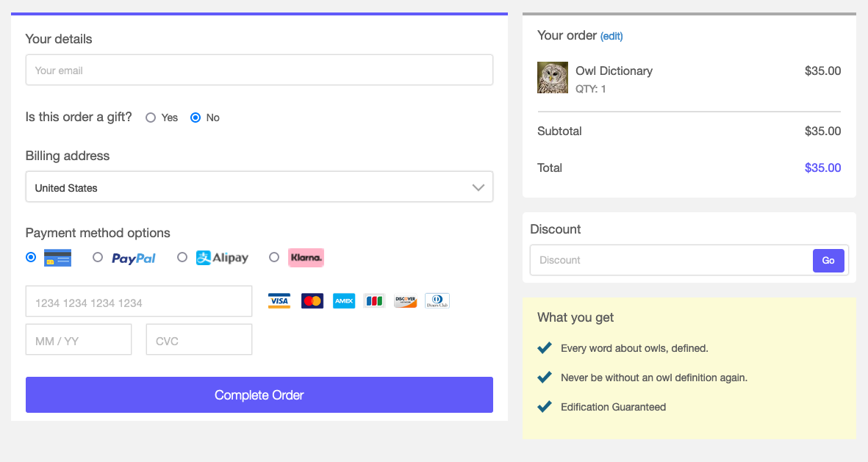868x462 pixels.
Task: Click the JCB card icon
Action: click(374, 301)
